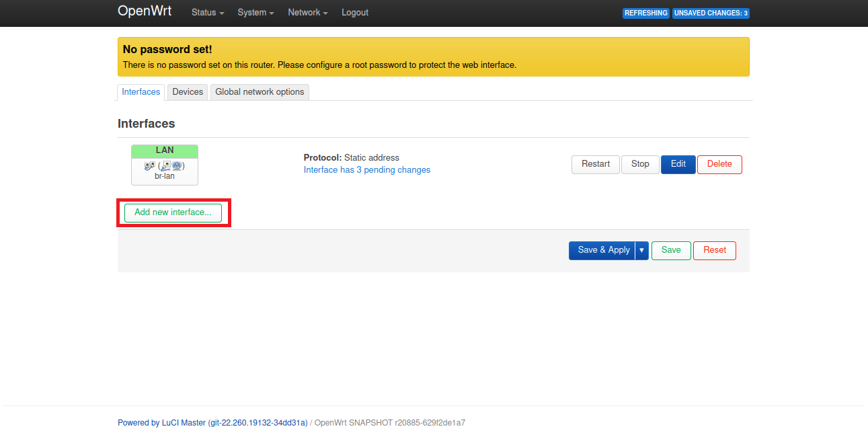This screenshot has width=868, height=441.
Task: Open the Powered by LuCI Master link
Action: point(212,423)
